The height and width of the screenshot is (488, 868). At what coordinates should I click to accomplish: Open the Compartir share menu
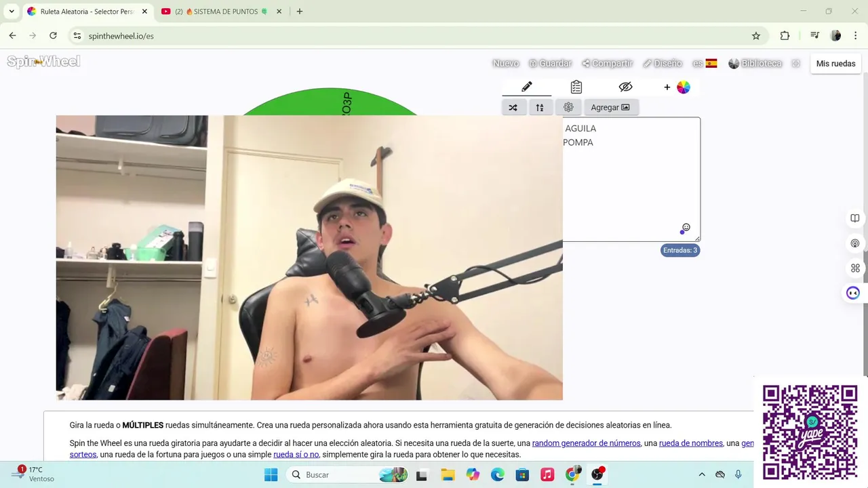click(x=607, y=63)
